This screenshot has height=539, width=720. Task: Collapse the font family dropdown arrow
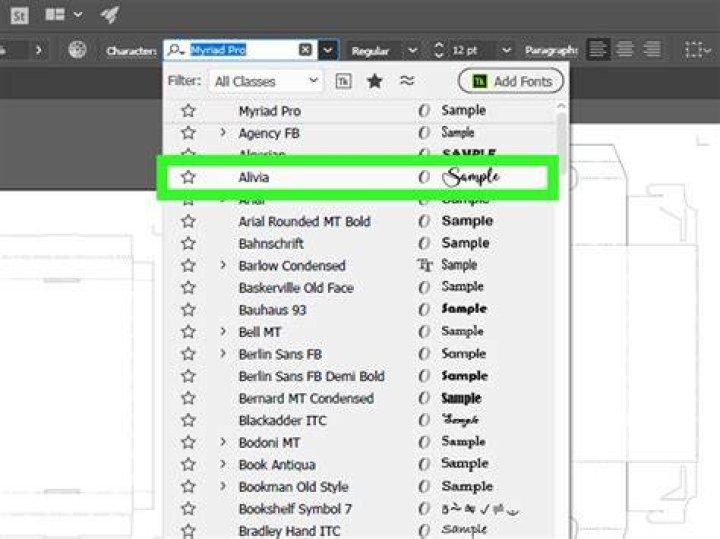[x=327, y=50]
